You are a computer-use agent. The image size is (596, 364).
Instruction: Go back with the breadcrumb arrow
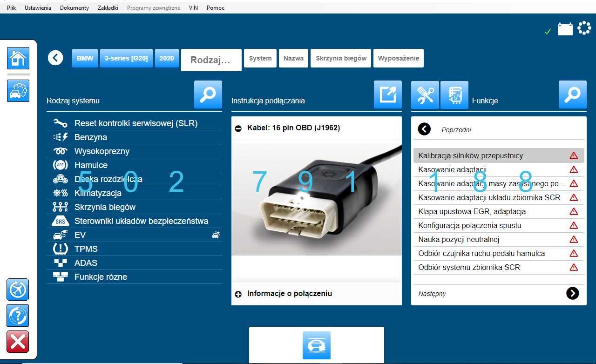pos(55,58)
